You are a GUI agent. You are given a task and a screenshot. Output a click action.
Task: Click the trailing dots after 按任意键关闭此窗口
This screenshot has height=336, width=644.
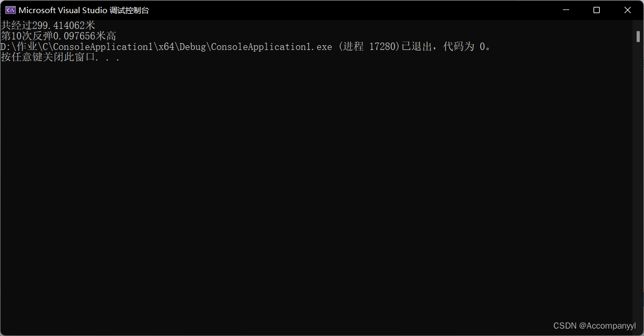(x=110, y=58)
